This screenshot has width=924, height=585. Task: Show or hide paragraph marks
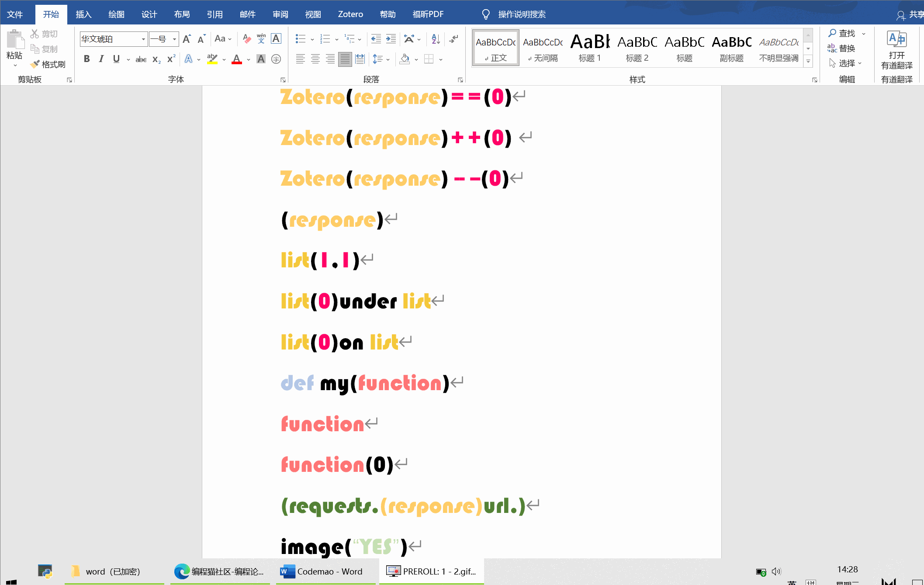(x=454, y=39)
